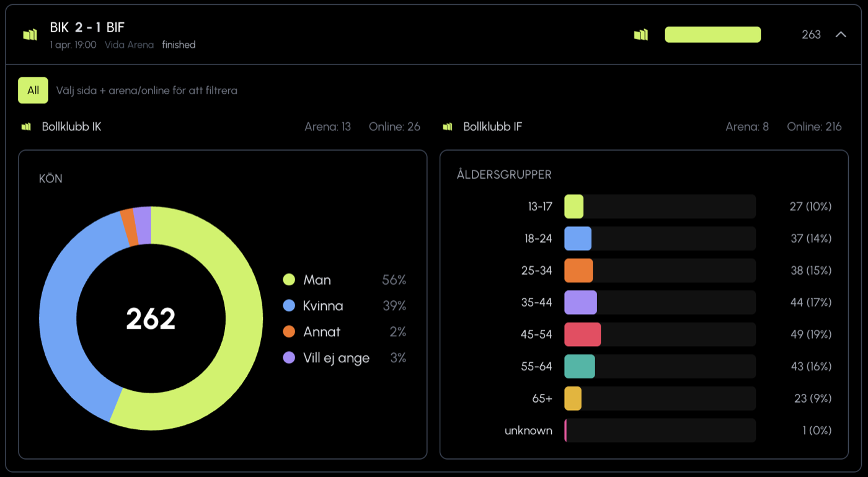This screenshot has width=868, height=477.
Task: Click the 262 total in the donut center
Action: [151, 319]
